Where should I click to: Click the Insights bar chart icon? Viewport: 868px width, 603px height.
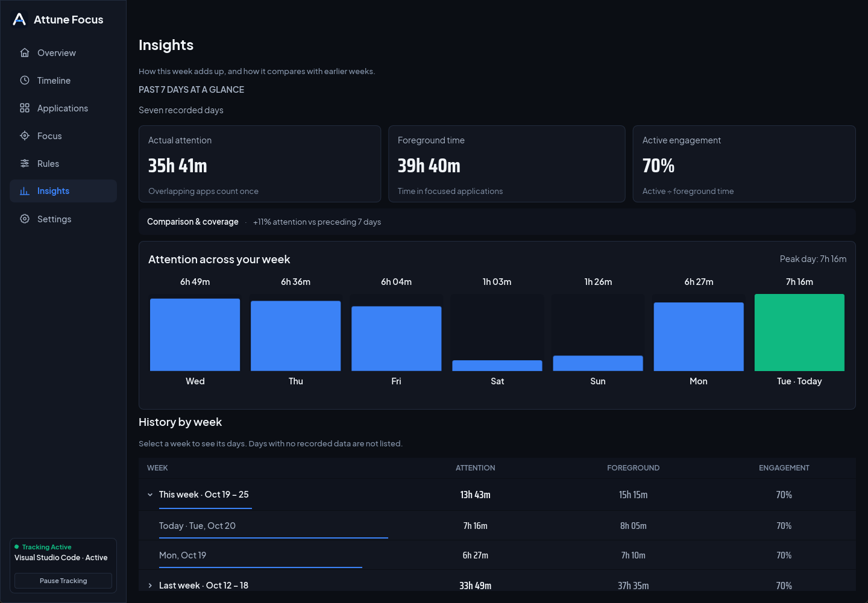(x=25, y=191)
